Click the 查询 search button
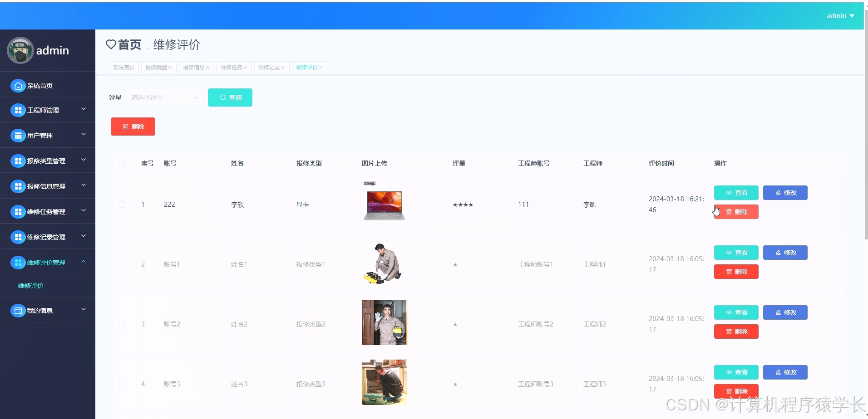The width and height of the screenshot is (868, 419). 230,97
